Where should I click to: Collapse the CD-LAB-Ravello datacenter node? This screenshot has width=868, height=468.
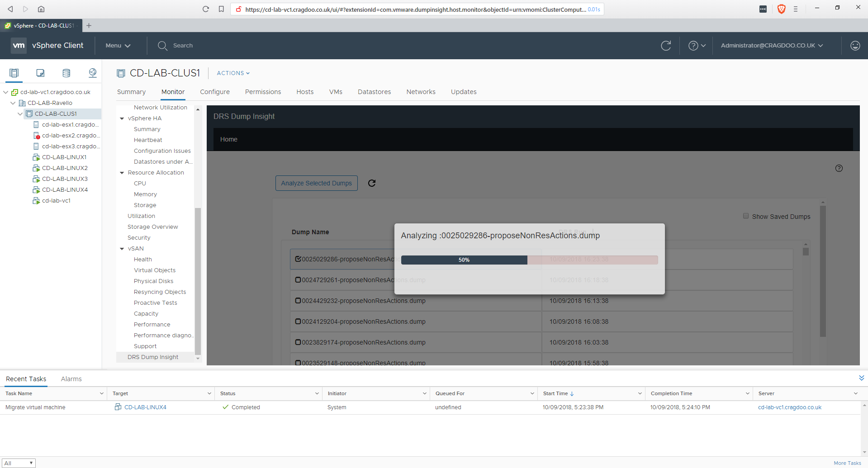(x=13, y=103)
